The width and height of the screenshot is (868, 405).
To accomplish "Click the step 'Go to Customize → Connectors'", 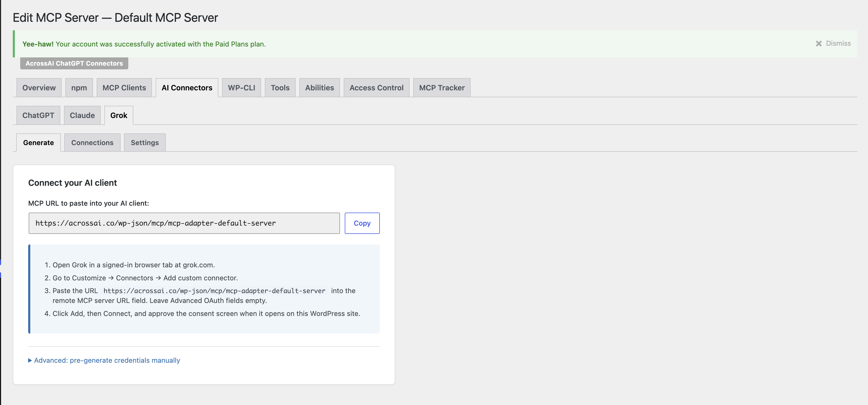I will pos(145,278).
